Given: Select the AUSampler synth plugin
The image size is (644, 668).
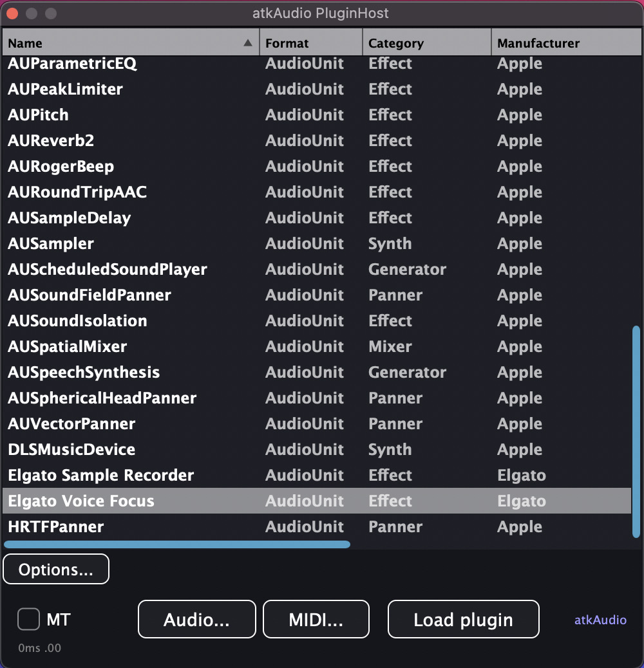Looking at the screenshot, I should (x=51, y=244).
